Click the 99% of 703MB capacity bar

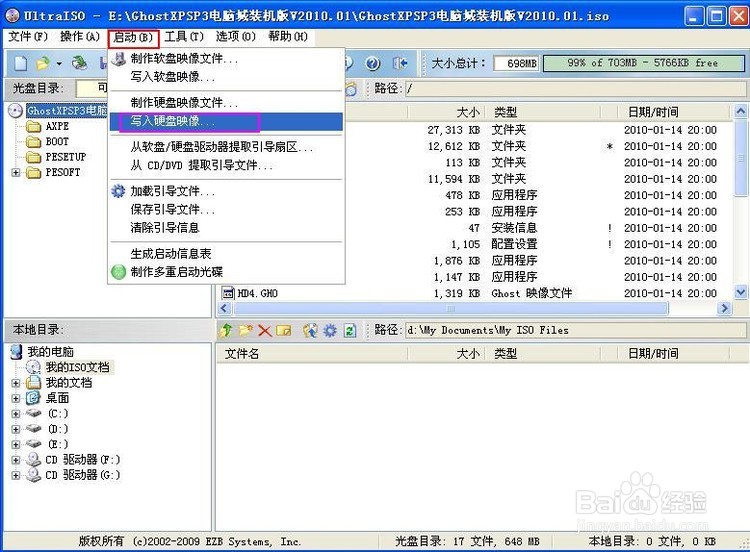click(644, 63)
